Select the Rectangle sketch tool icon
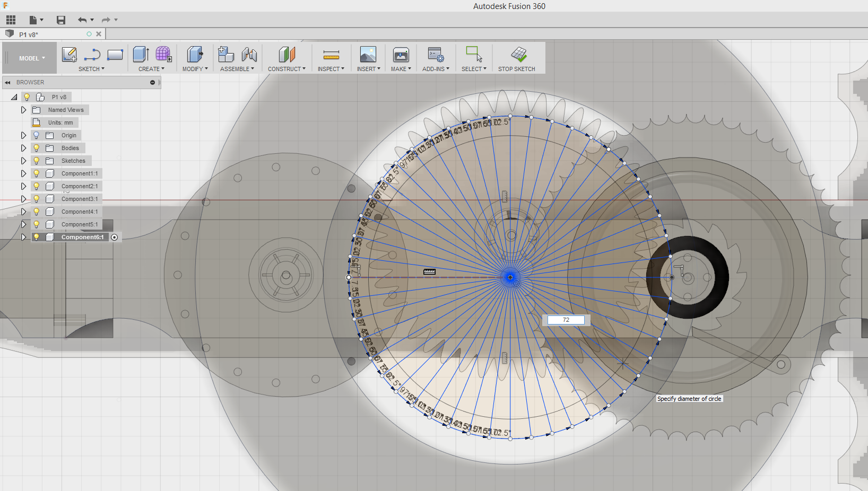Screen dimensions: 868x491 click(x=115, y=54)
